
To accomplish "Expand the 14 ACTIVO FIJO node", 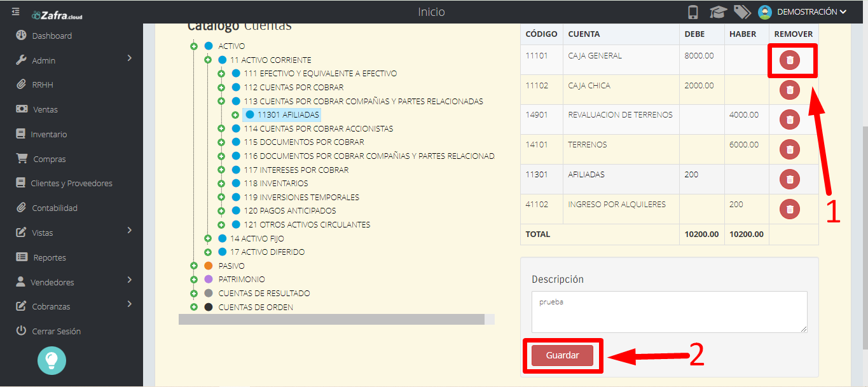I will tap(208, 238).
